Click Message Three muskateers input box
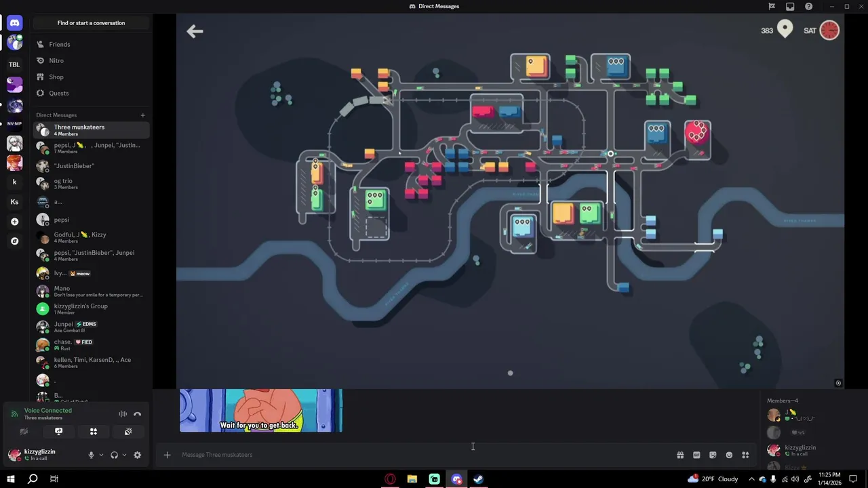 424,455
